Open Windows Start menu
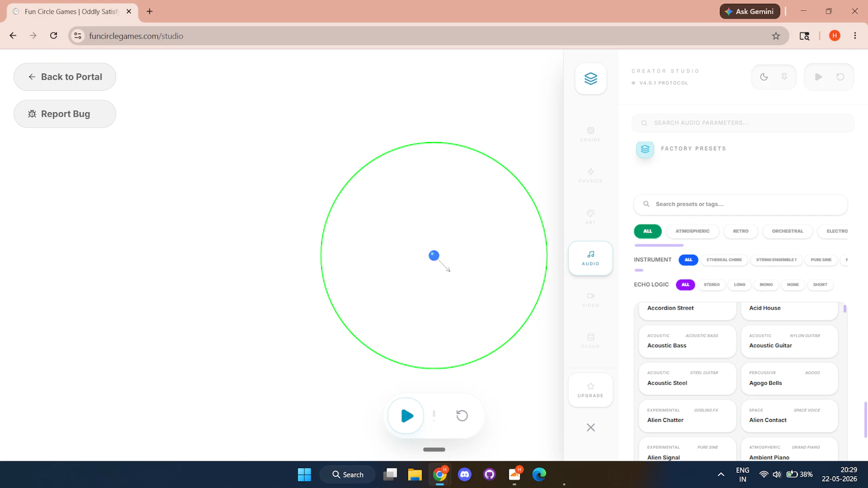Viewport: 868px width, 488px height. (304, 474)
